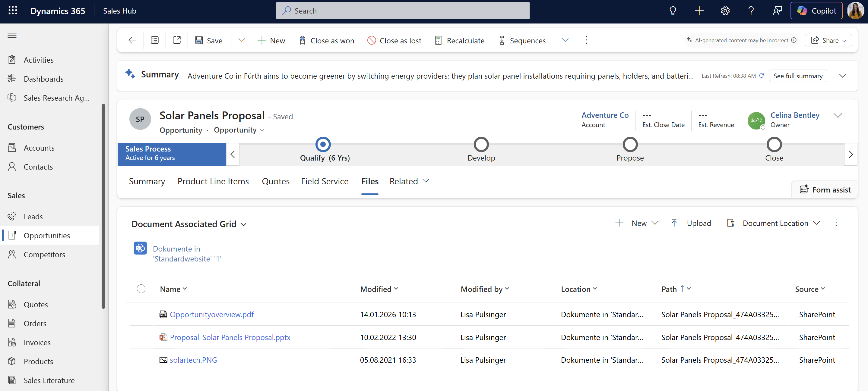Open record in new window icon
Image resolution: width=868 pixels, height=391 pixels.
pos(176,40)
